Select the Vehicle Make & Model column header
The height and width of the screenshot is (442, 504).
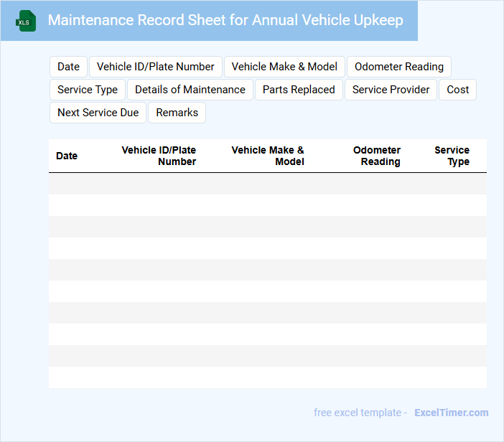tap(268, 156)
